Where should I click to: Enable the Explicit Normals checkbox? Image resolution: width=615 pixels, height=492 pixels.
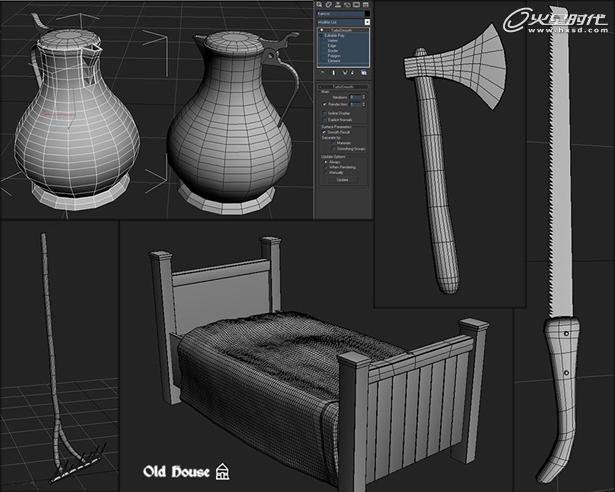pyautogui.click(x=324, y=120)
